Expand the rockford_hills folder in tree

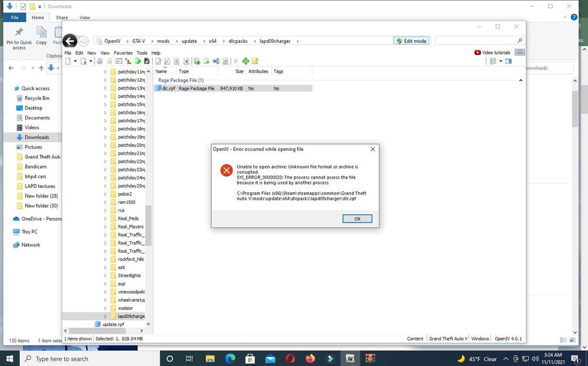[105, 259]
